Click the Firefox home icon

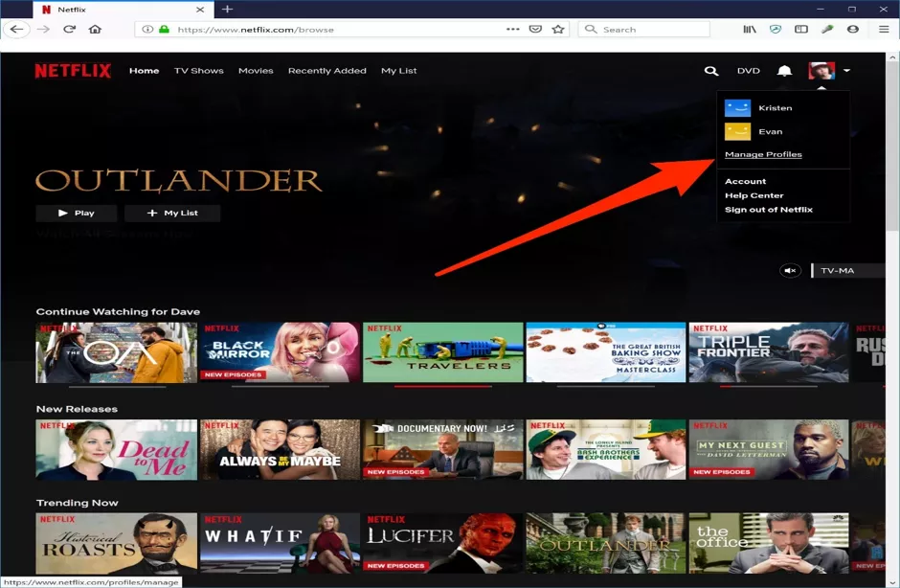pos(95,29)
